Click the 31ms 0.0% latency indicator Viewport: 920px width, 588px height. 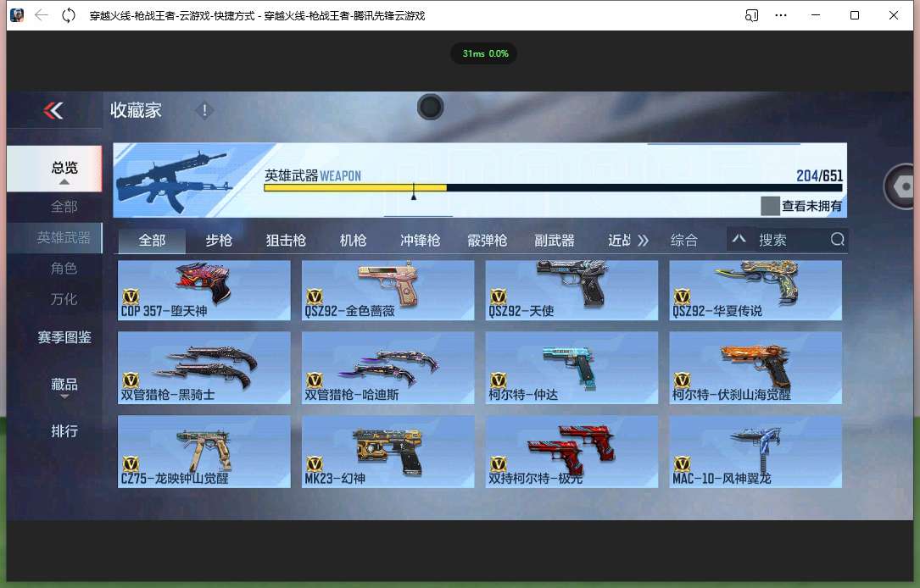485,53
